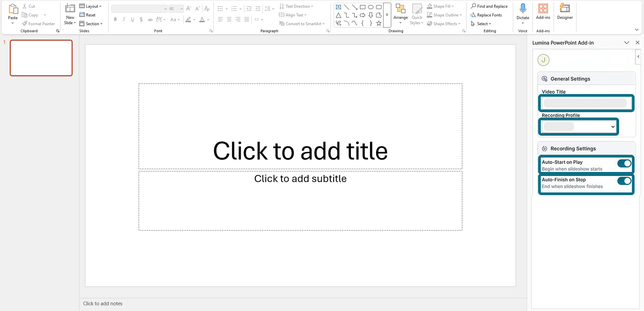The width and height of the screenshot is (644, 311).
Task: Open font color dropdown arrow
Action: (x=208, y=20)
